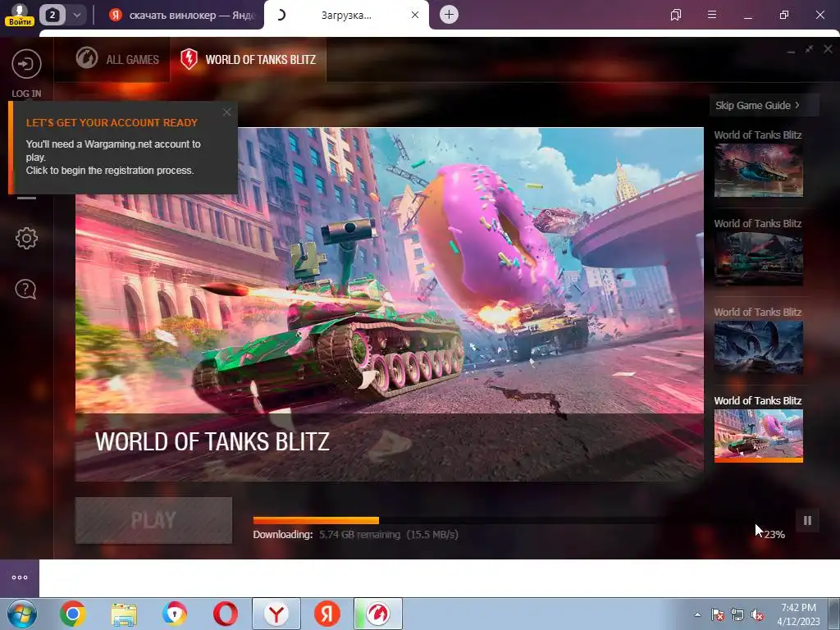
Task: Close the Загрузка browser tab
Action: coord(414,15)
